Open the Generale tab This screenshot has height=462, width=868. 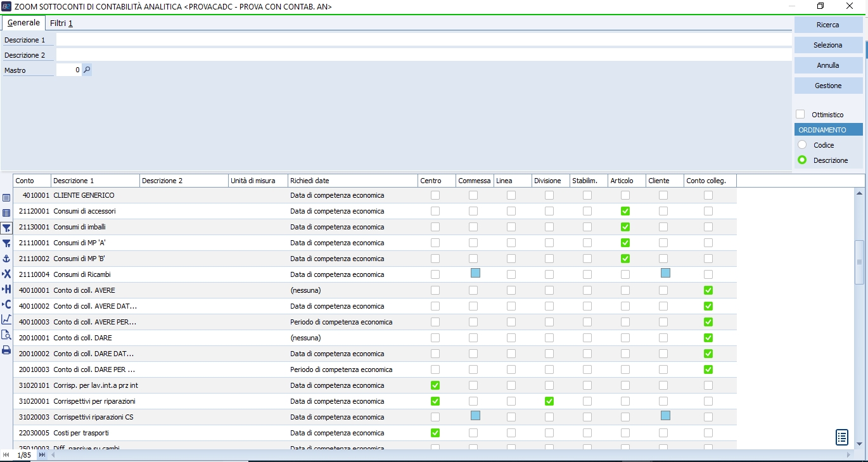[x=23, y=23]
